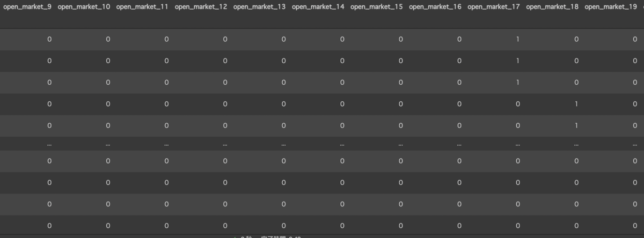Click the ellipsis cell under open_market_9
Screen dimensions: 644x238
pos(49,144)
